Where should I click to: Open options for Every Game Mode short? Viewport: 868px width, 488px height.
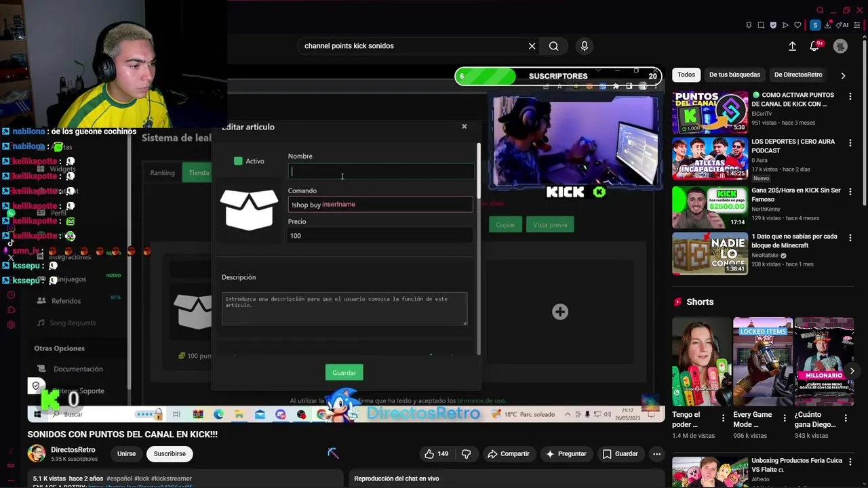click(x=784, y=418)
